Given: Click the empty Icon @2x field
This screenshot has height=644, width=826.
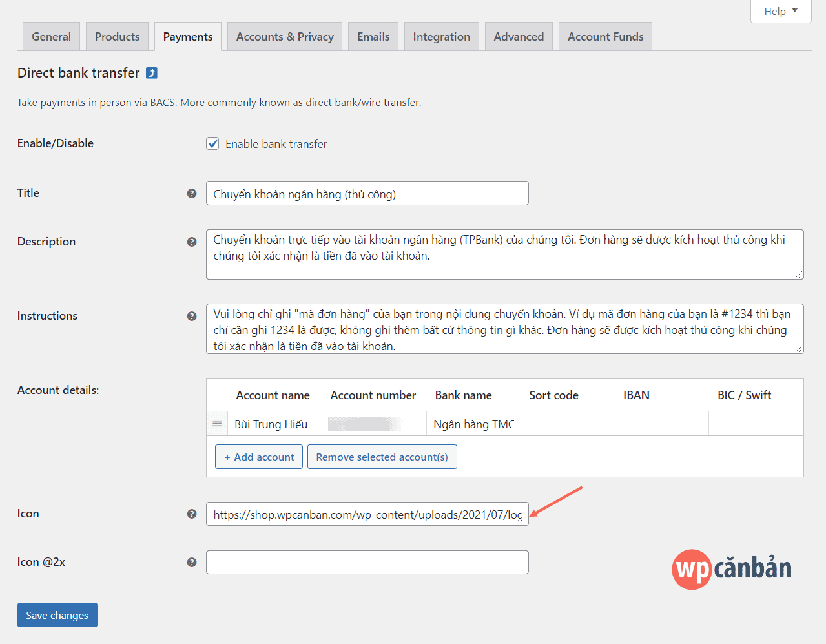Looking at the screenshot, I should [367, 562].
